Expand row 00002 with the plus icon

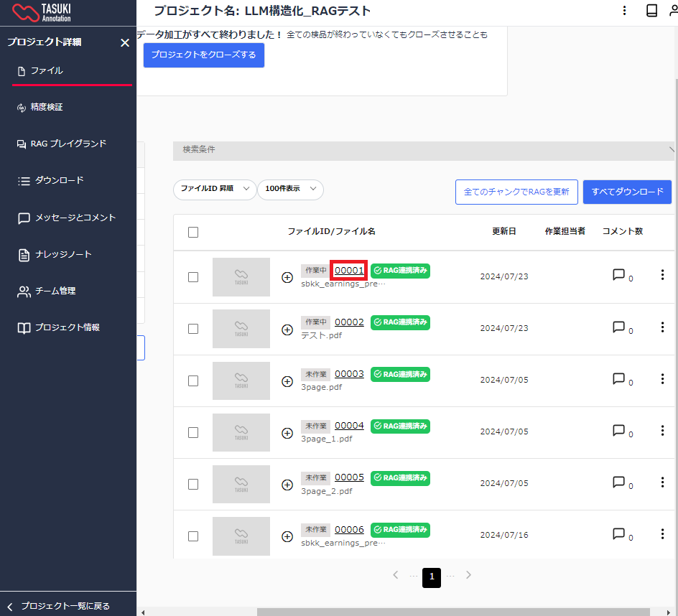(287, 330)
